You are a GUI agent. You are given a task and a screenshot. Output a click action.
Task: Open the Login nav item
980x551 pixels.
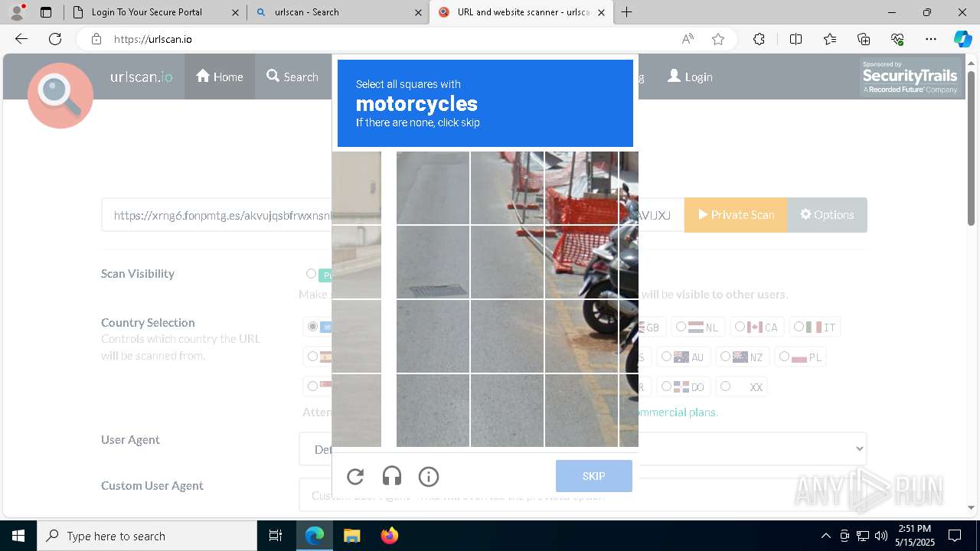click(x=690, y=77)
